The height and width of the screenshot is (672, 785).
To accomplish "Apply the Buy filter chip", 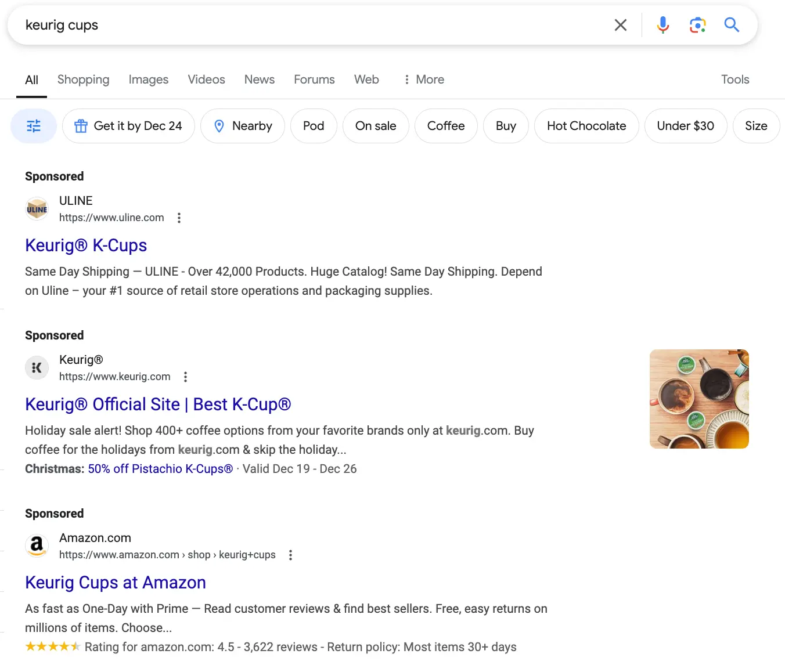I will click(x=506, y=126).
